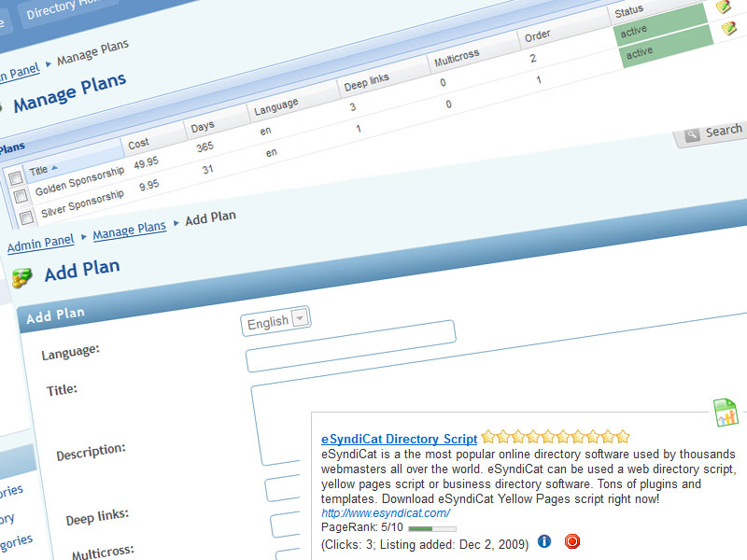Visit the http://www.esyndicat.com/ URL link
Viewport: 747px width, 560px height.
(x=386, y=512)
